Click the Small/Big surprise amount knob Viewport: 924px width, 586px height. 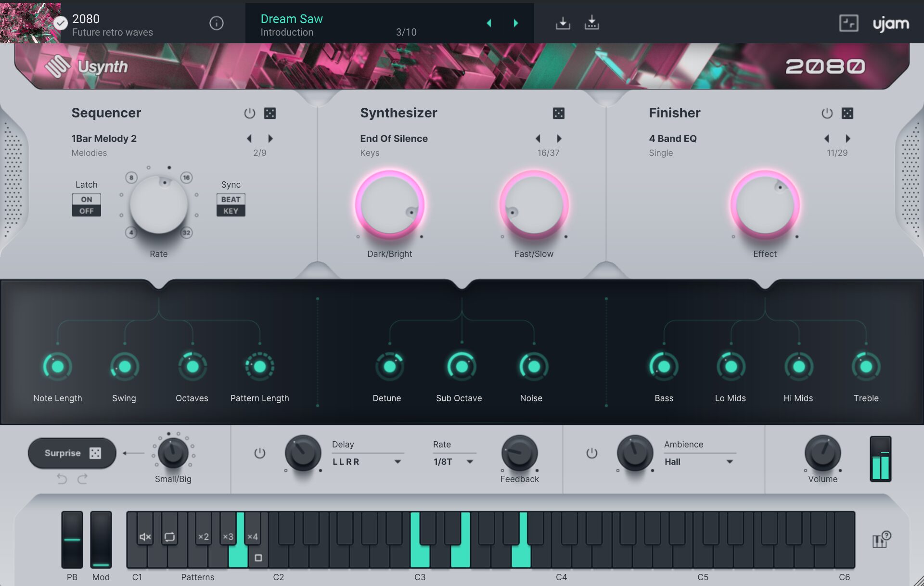click(173, 453)
